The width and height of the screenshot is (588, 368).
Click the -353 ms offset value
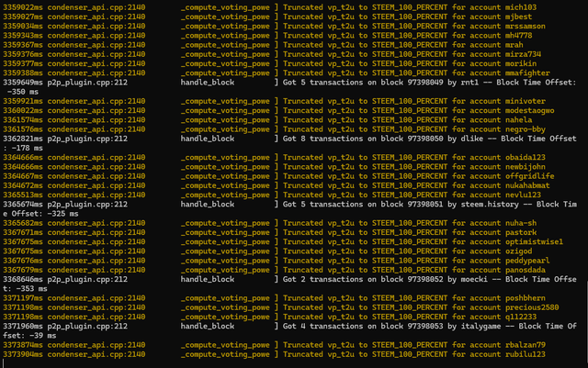pyautogui.click(x=31, y=288)
